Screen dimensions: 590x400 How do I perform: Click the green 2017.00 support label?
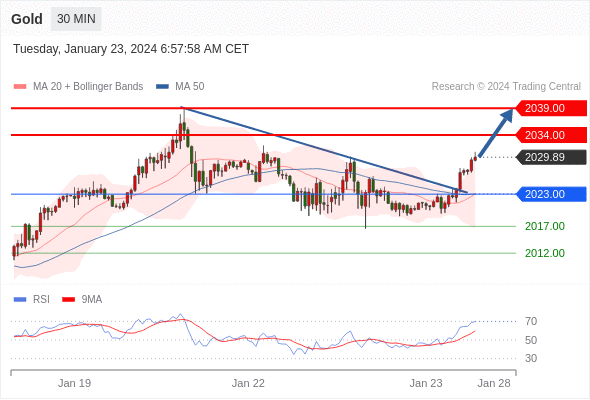(x=545, y=226)
